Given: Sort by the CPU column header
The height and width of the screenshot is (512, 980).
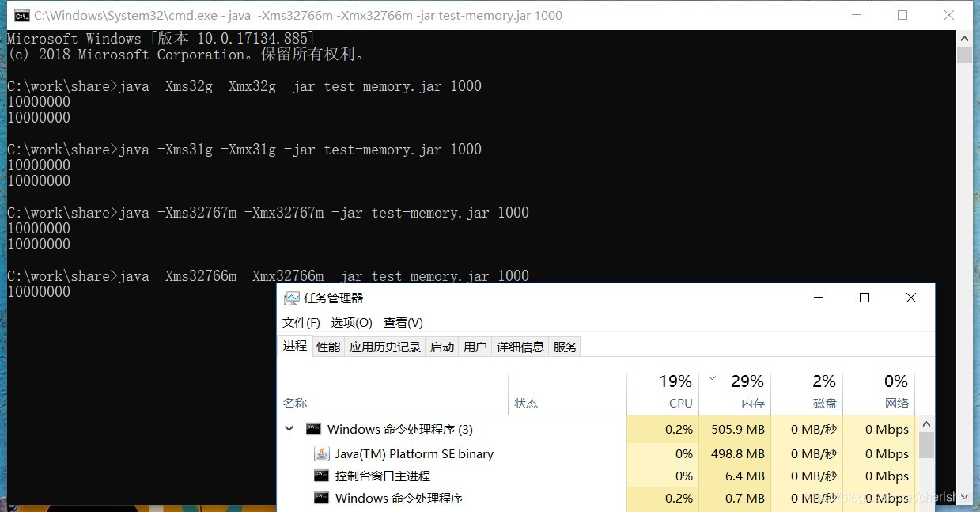Looking at the screenshot, I should coord(663,393).
